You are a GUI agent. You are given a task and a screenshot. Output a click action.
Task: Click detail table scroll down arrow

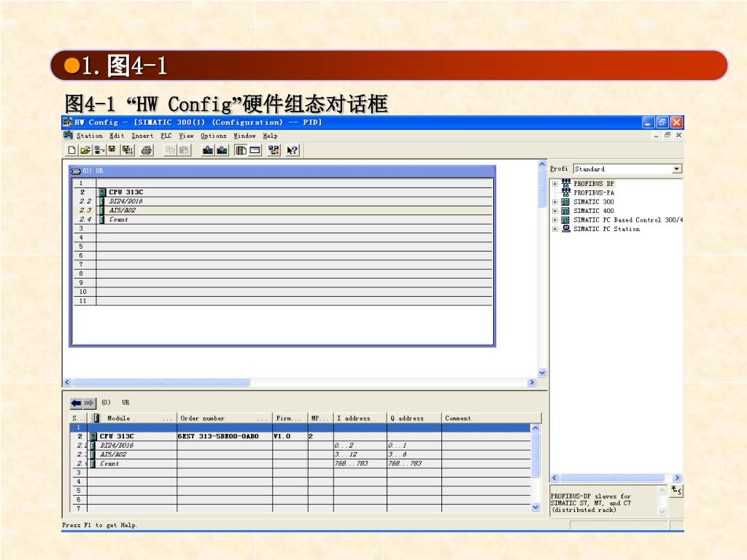coord(535,507)
